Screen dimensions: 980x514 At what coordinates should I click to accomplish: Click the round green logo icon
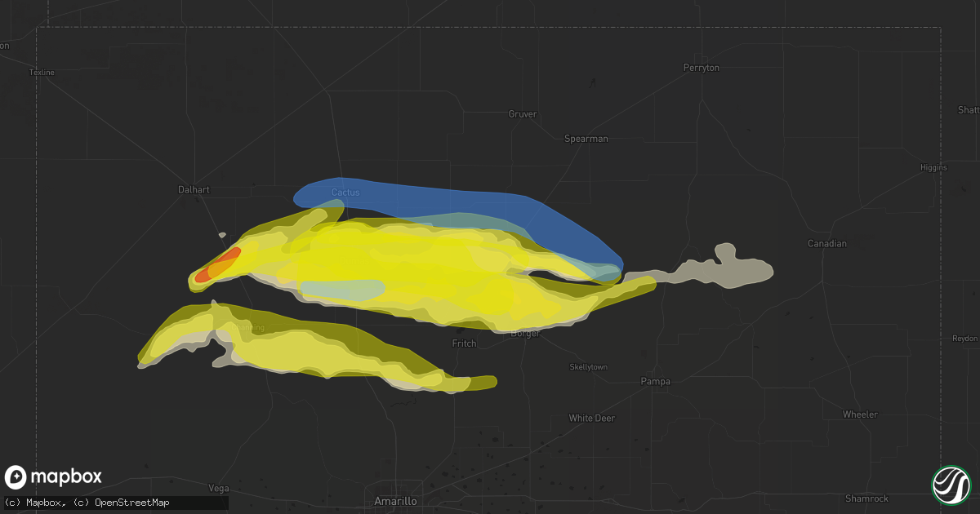pyautogui.click(x=951, y=484)
